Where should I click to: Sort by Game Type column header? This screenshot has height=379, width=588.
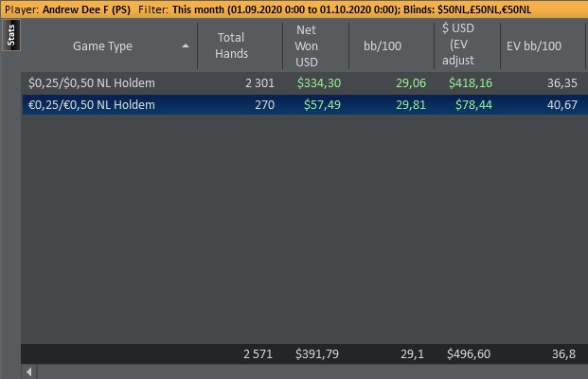click(102, 45)
